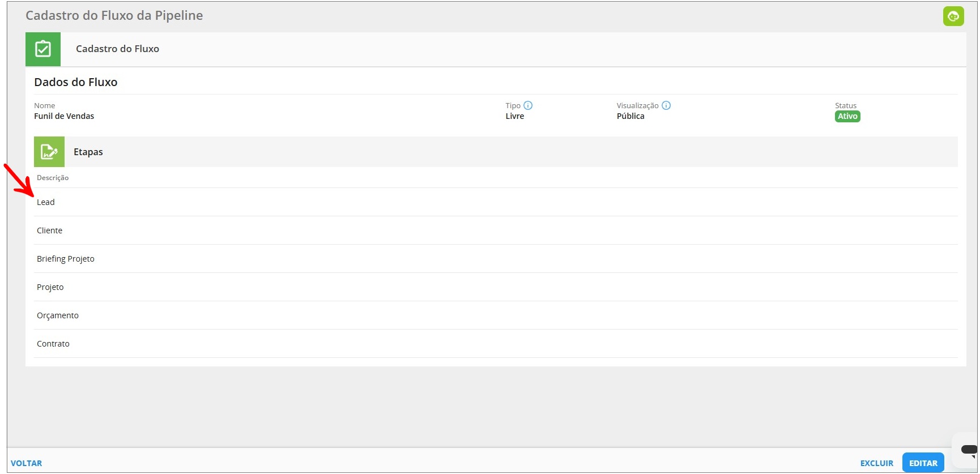Click the blue EDITAR button
This screenshot has height=474, width=980.
923,463
